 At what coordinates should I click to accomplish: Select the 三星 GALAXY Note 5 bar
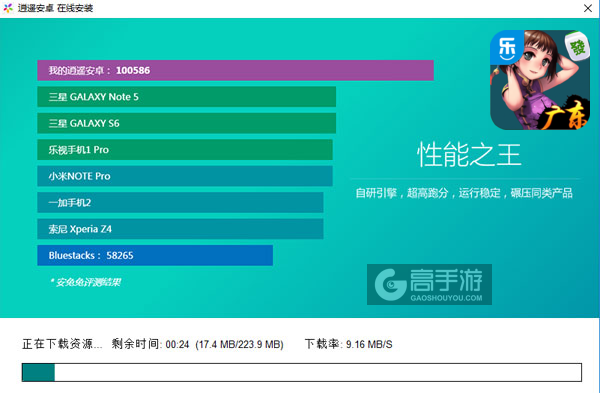(186, 97)
